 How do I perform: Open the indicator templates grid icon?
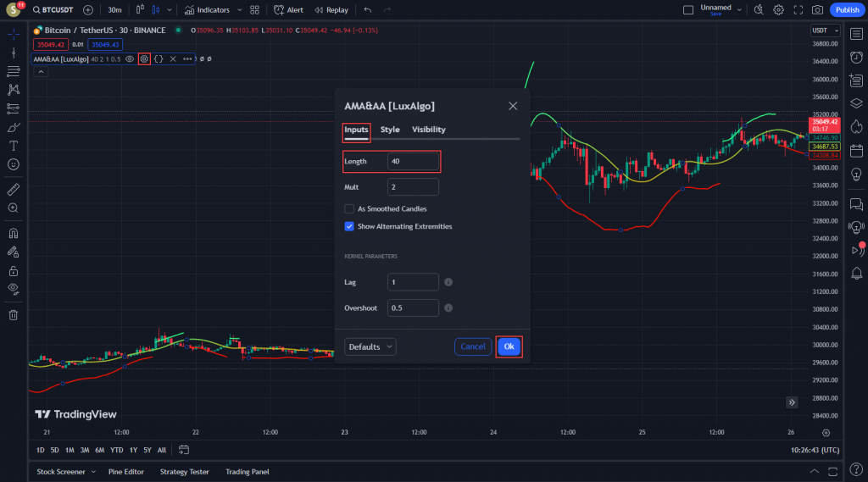tap(254, 10)
